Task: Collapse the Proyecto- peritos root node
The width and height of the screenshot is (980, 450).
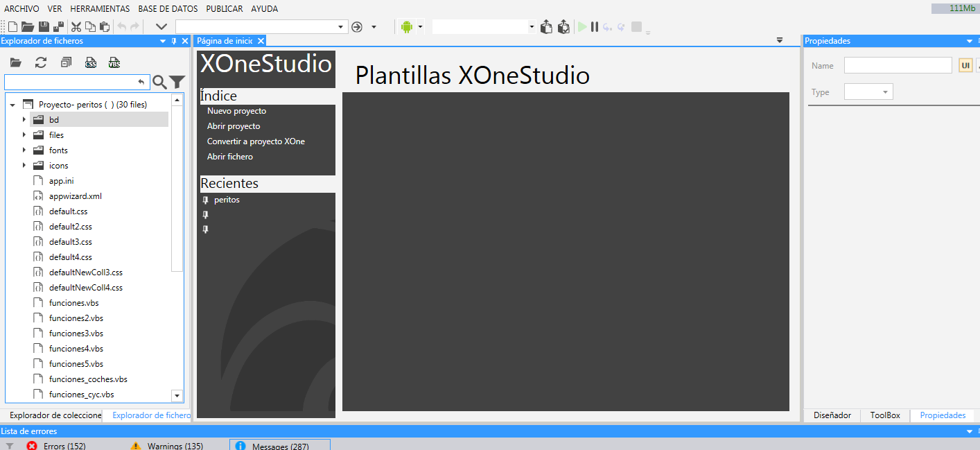Action: pyautogui.click(x=12, y=105)
